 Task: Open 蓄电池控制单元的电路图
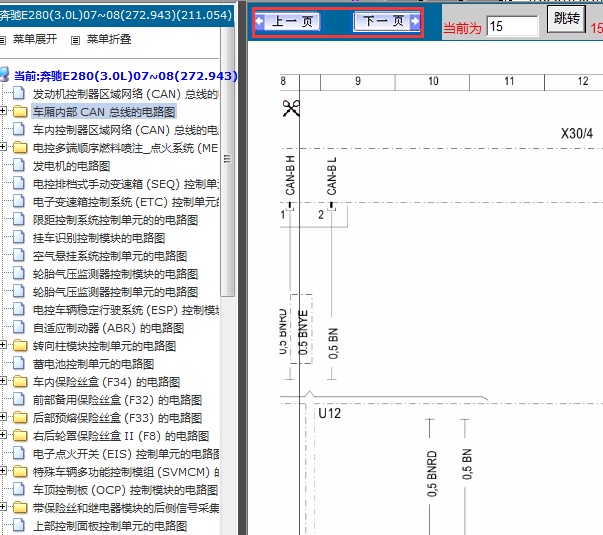(x=93, y=364)
